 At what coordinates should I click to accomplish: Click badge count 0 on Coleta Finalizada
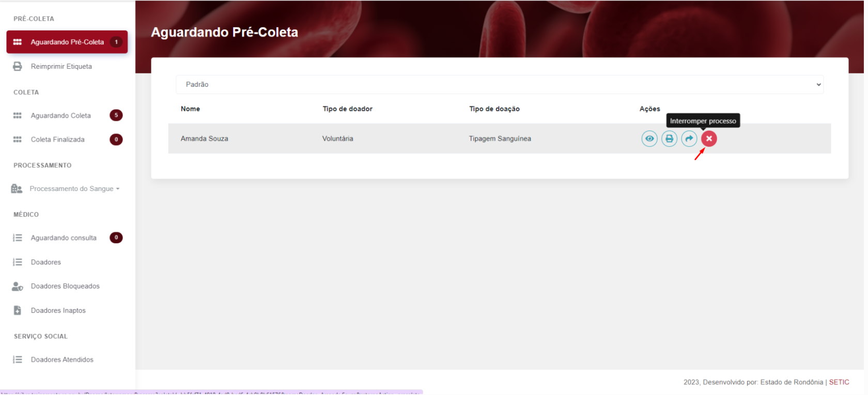point(116,139)
